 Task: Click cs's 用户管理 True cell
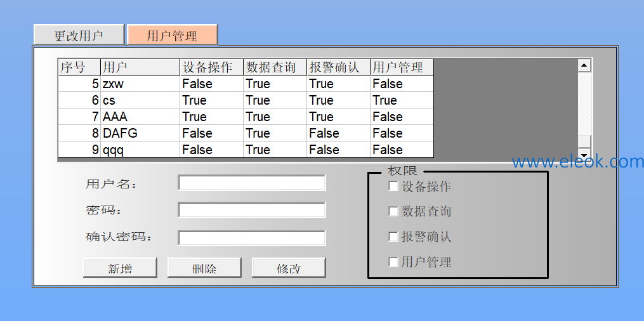[402, 100]
